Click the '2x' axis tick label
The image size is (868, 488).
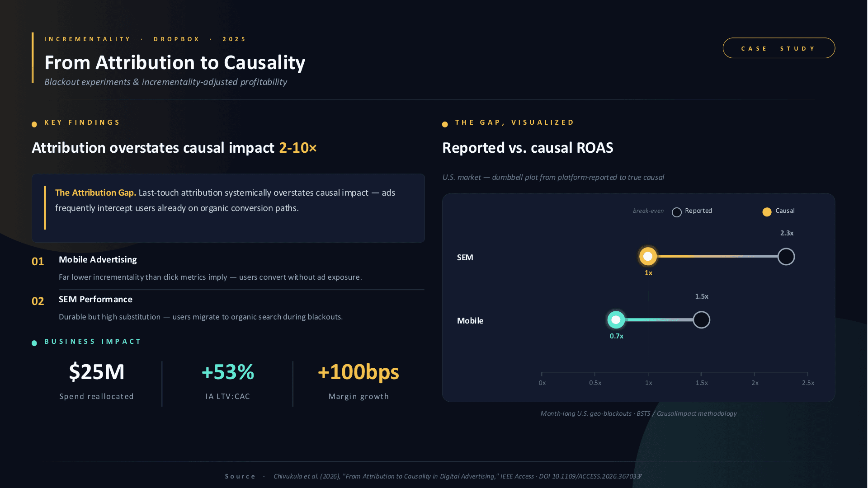click(x=755, y=383)
